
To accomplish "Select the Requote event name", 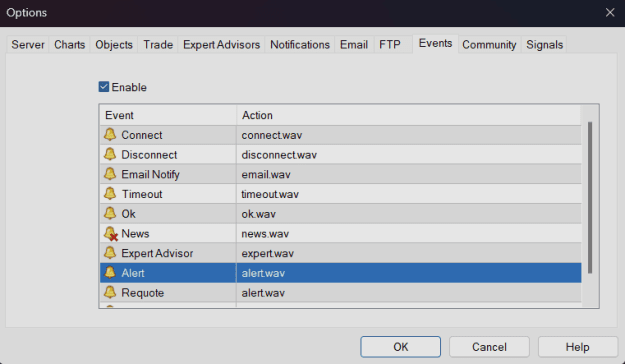I will tap(143, 293).
